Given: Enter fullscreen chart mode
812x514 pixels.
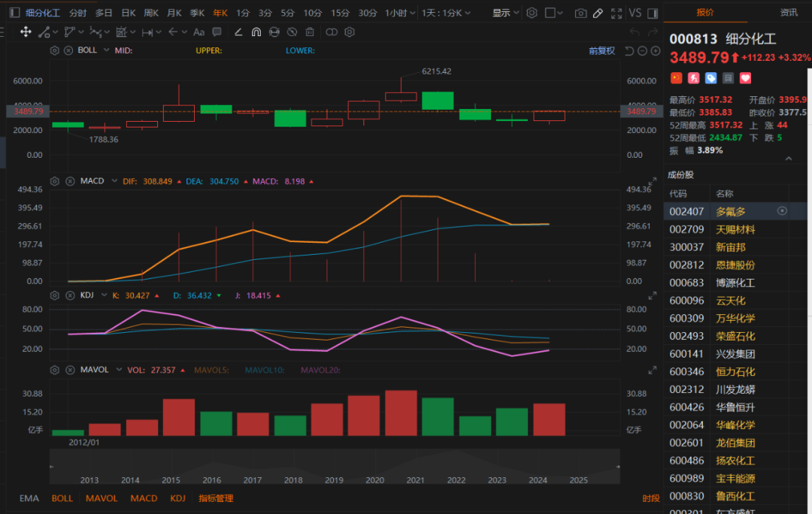Looking at the screenshot, I should point(617,13).
